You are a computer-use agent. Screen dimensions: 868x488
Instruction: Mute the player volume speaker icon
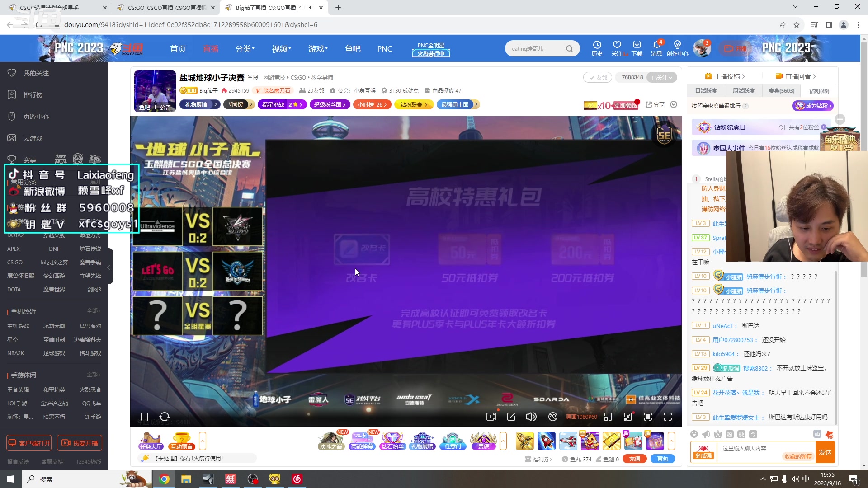tap(531, 417)
